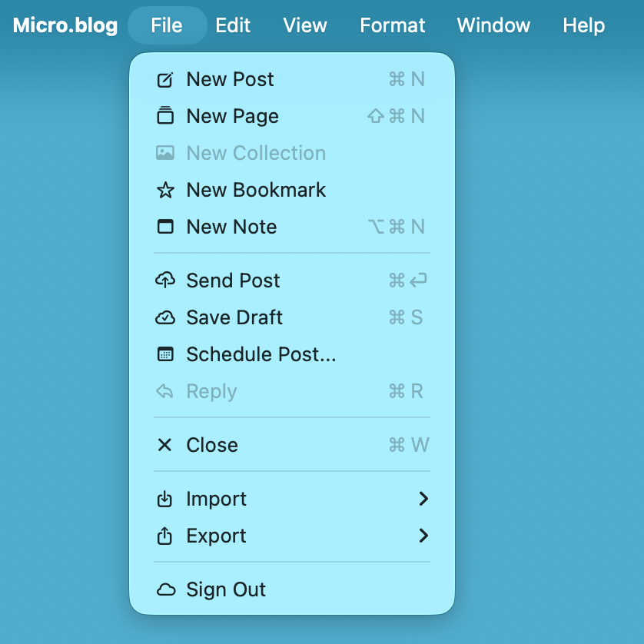Click the New Note window icon

click(165, 227)
